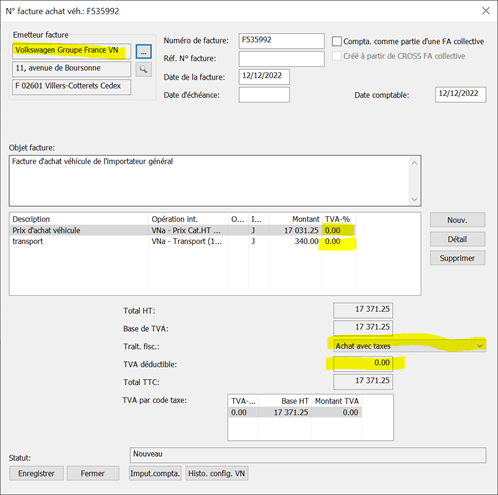Click down arrow of Objet facture scrollbar

414,199
